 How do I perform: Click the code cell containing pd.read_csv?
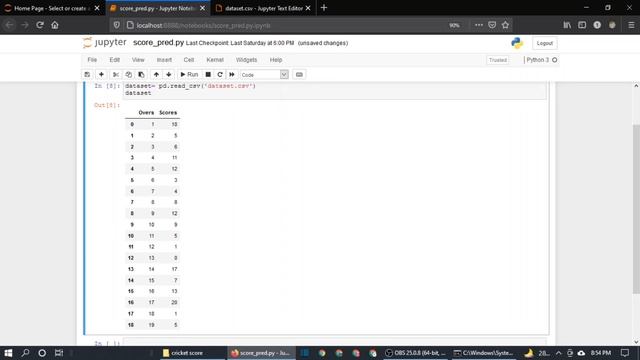point(334,89)
